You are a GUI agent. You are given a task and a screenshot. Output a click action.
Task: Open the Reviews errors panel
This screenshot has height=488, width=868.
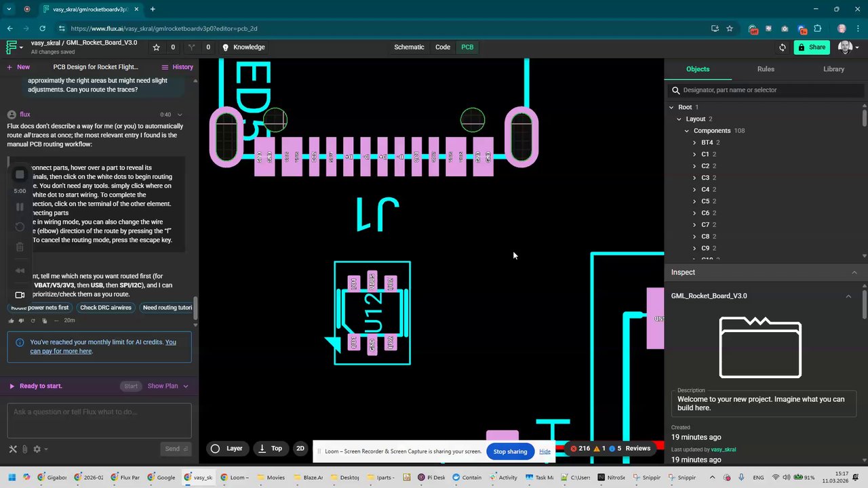coord(612,449)
